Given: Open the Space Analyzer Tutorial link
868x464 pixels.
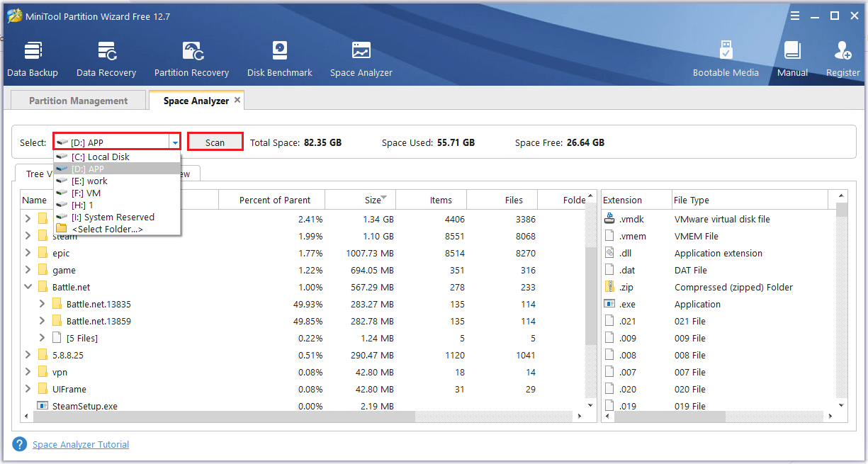Looking at the screenshot, I should 81,444.
